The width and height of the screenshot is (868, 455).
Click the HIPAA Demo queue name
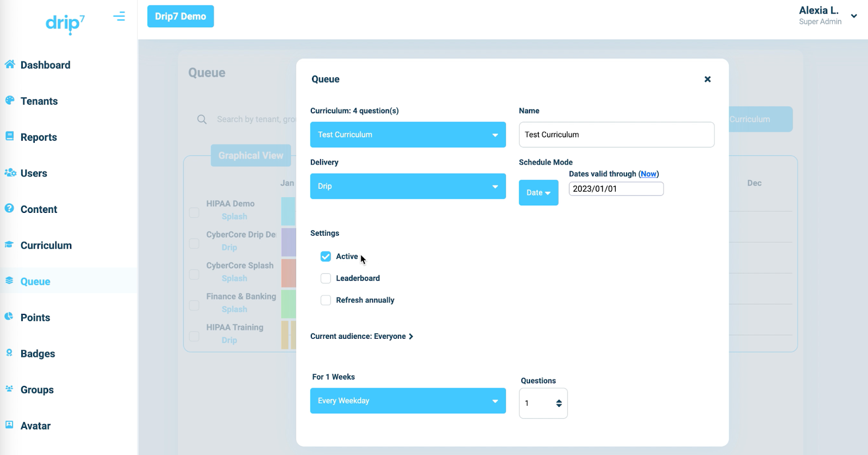[230, 204]
